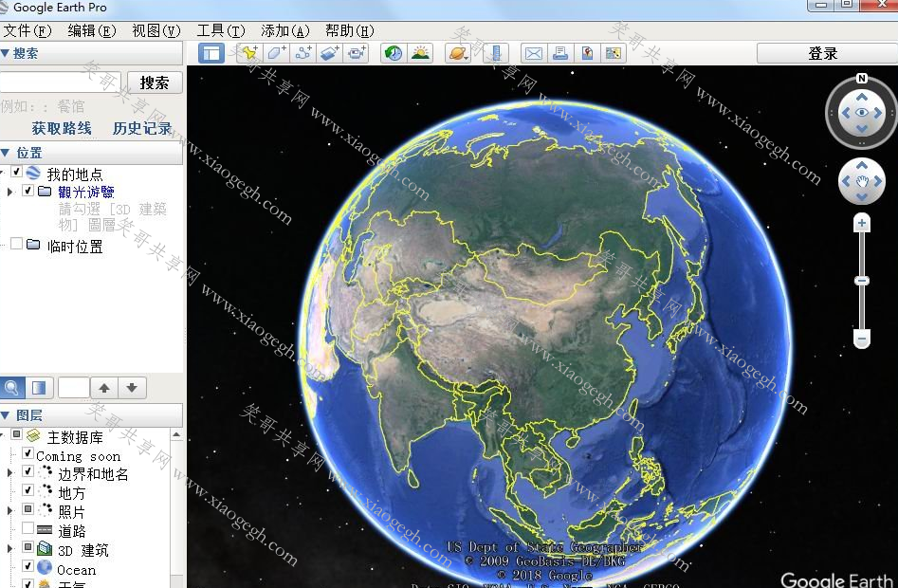This screenshot has width=898, height=588.
Task: Click the Print toolbar icon
Action: pos(560,53)
